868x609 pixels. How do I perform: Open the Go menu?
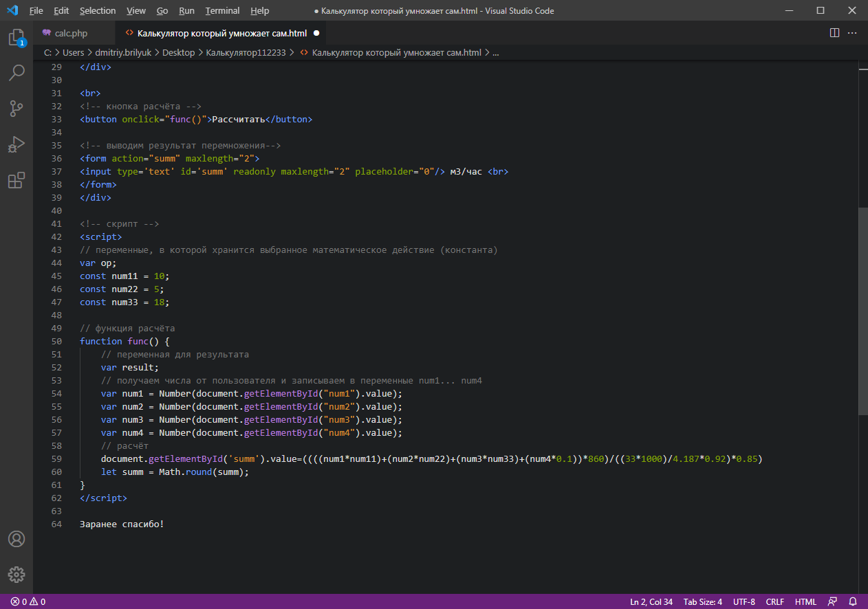[x=162, y=10]
